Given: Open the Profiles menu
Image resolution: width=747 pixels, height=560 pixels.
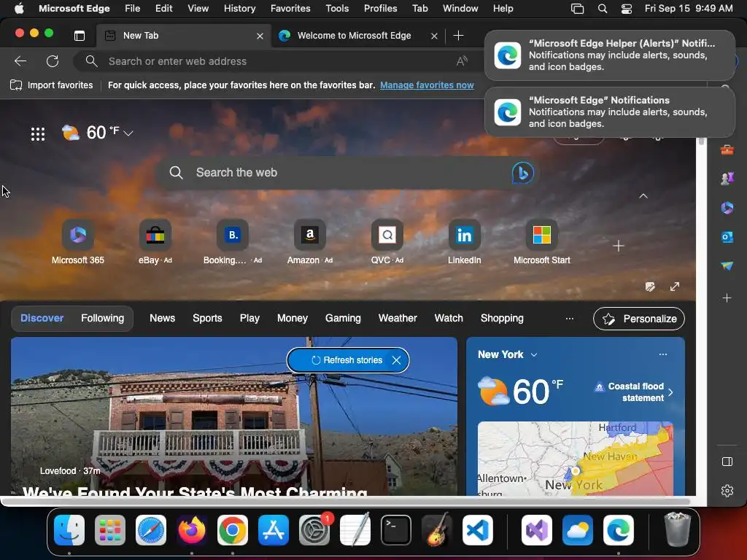Looking at the screenshot, I should pos(380,8).
